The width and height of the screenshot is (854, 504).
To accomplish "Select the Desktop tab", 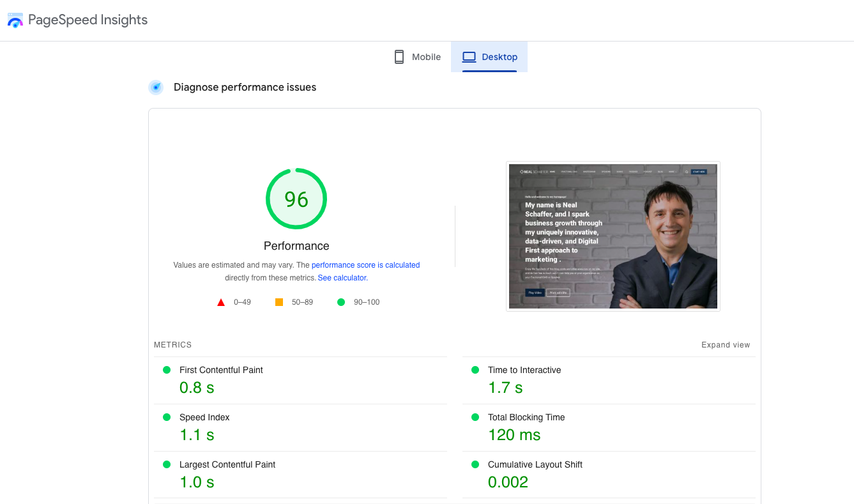I will pyautogui.click(x=489, y=57).
